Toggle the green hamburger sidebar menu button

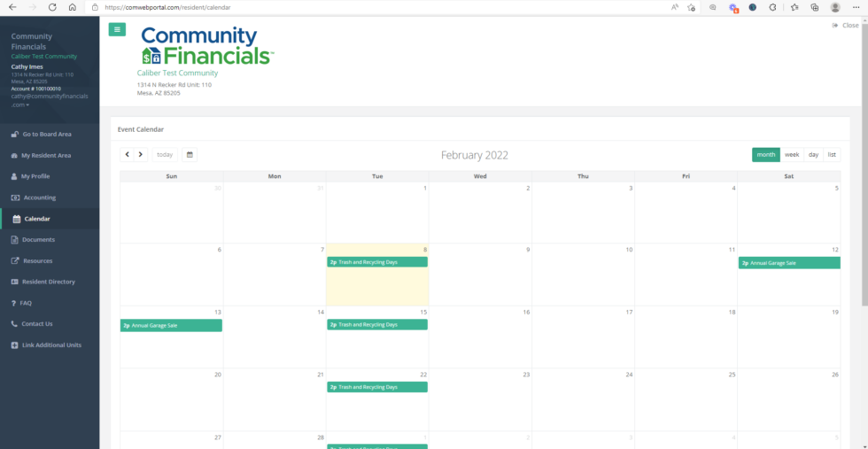tap(117, 29)
